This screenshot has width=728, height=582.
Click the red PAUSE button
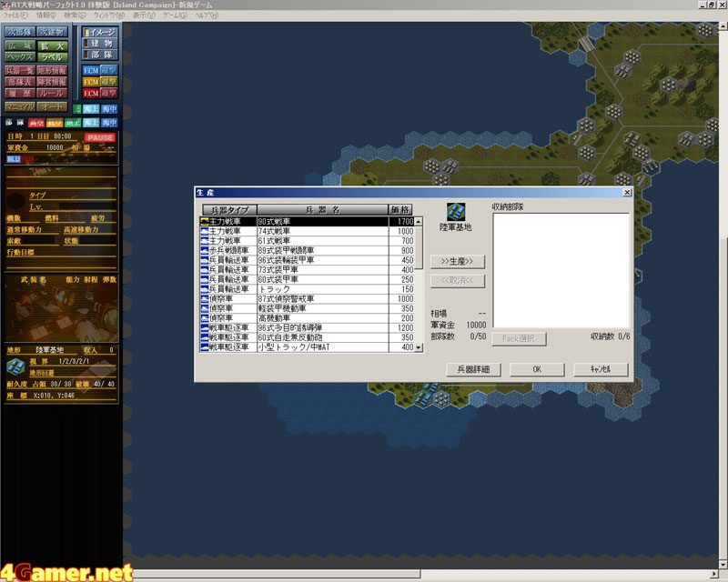pos(100,137)
